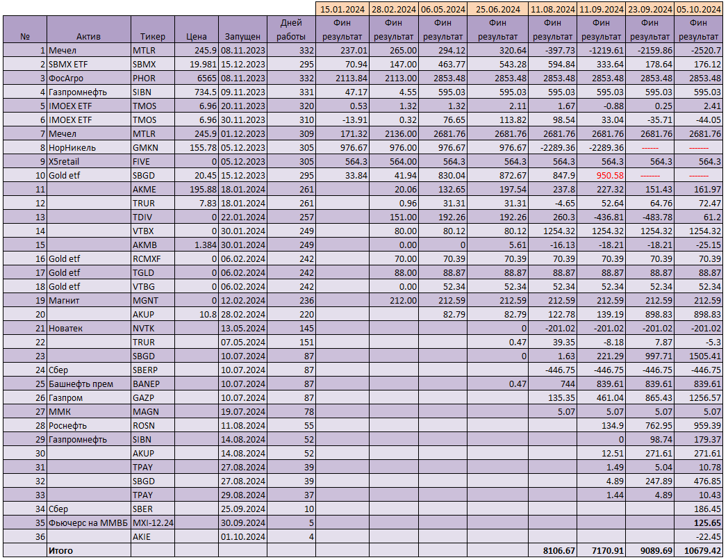
Task: Click the price cell '195.88'
Action: pyautogui.click(x=197, y=190)
